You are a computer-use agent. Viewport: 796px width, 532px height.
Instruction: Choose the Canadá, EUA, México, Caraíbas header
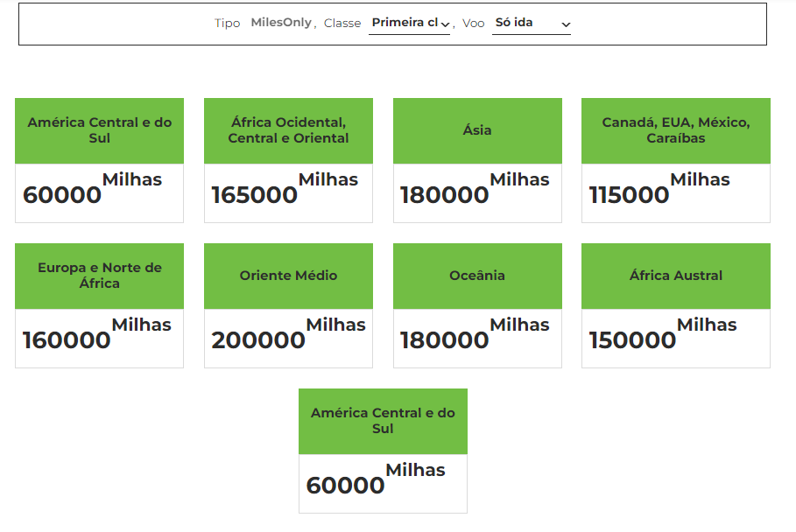click(x=675, y=130)
